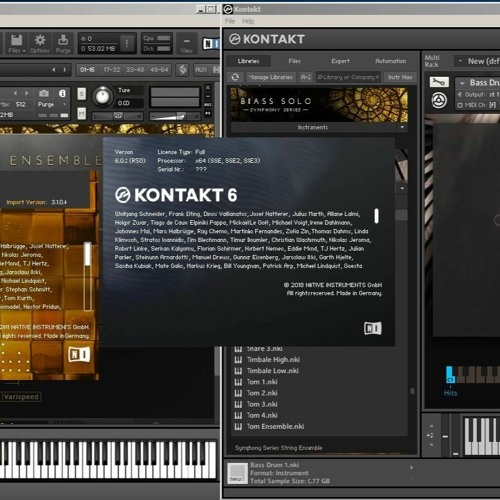Take a snapshot with the camera icon

pos(44,93)
